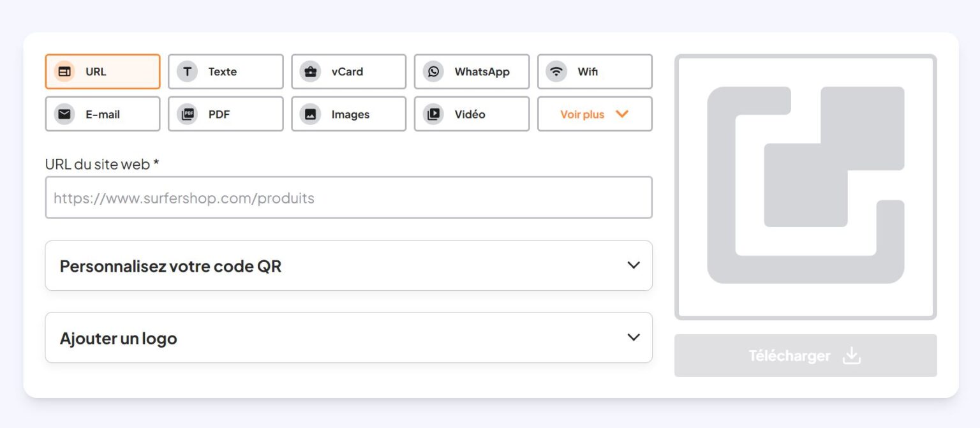Image resolution: width=980 pixels, height=428 pixels.
Task: Expand Voir plus QR type list
Action: 595,114
